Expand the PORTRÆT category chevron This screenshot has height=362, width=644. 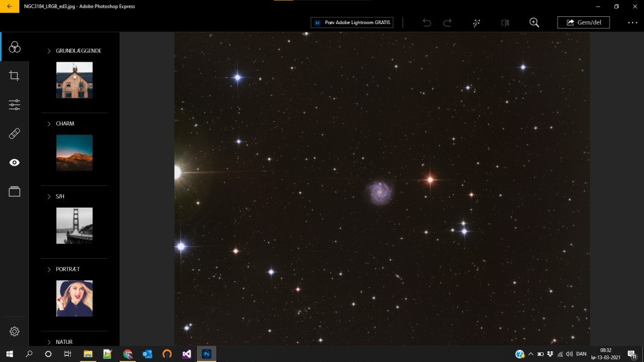click(49, 269)
